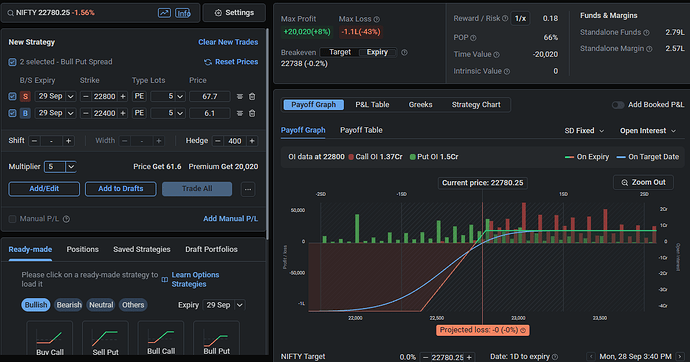Click Manual P/L help icon
Image resolution: width=690 pixels, height=362 pixels.
66,219
